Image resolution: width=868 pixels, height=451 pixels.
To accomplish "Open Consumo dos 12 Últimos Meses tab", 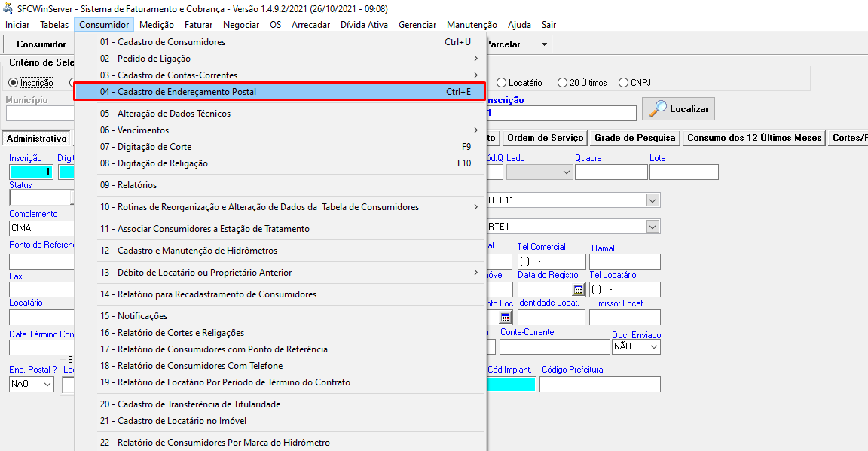I will [753, 138].
